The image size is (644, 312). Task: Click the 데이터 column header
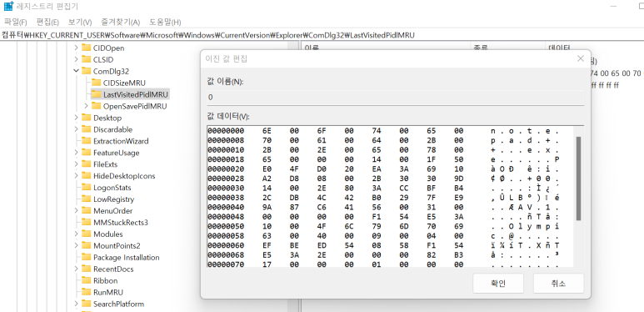pyautogui.click(x=558, y=48)
